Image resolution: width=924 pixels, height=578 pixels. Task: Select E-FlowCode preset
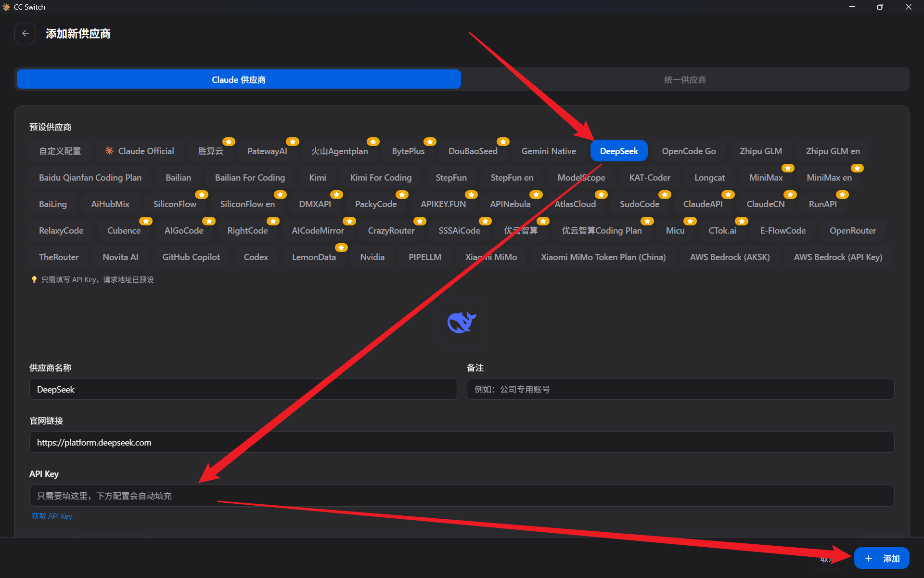(783, 230)
